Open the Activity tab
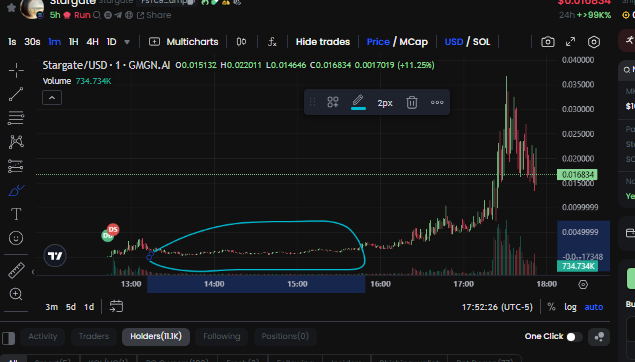Viewport: 635px width, 362px height. point(43,336)
